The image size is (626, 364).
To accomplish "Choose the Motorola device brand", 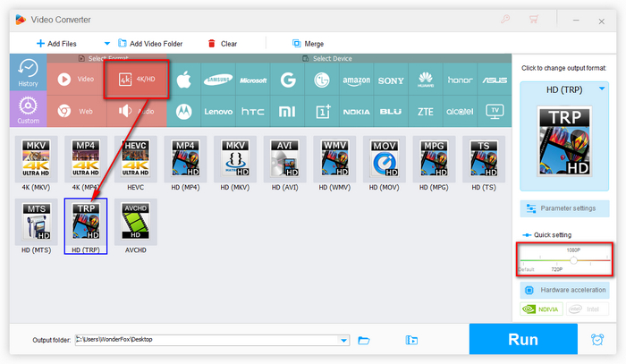I will [183, 112].
